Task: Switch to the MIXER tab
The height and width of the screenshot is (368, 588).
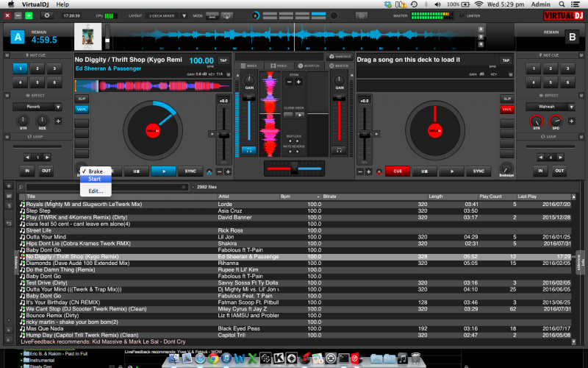Action: click(x=249, y=66)
